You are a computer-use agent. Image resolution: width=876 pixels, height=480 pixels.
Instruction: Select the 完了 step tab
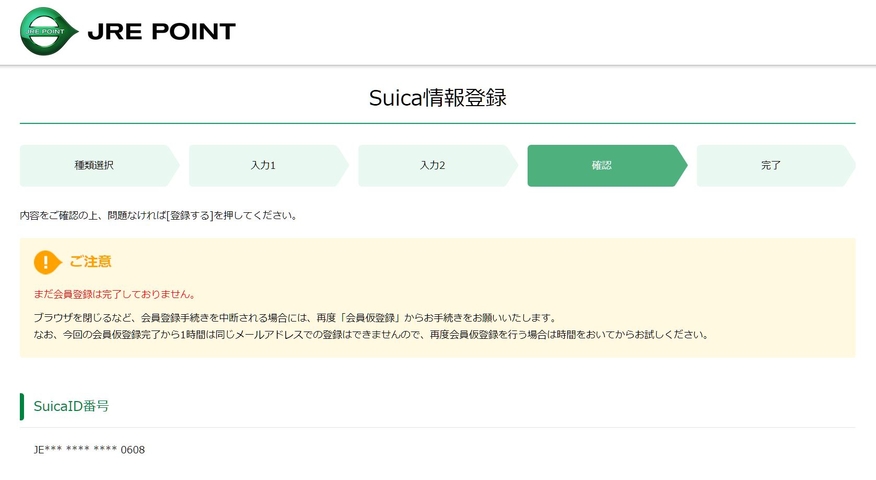pos(776,165)
